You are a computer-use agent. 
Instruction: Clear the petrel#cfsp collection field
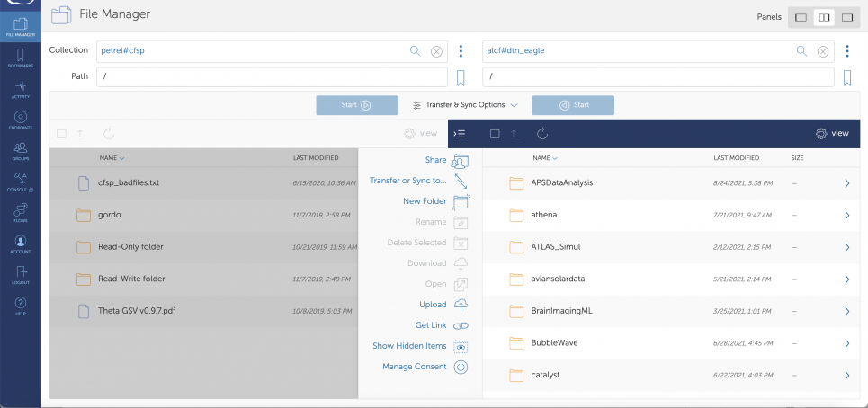tap(436, 51)
